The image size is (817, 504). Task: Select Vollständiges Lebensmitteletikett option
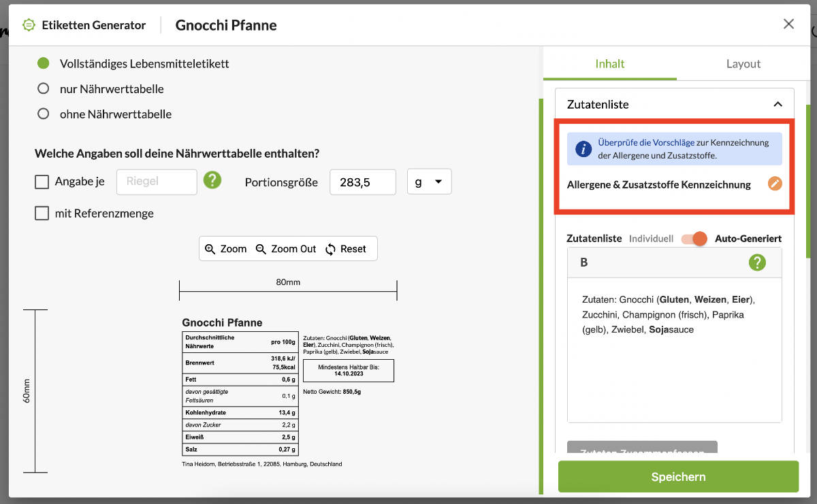click(x=44, y=64)
